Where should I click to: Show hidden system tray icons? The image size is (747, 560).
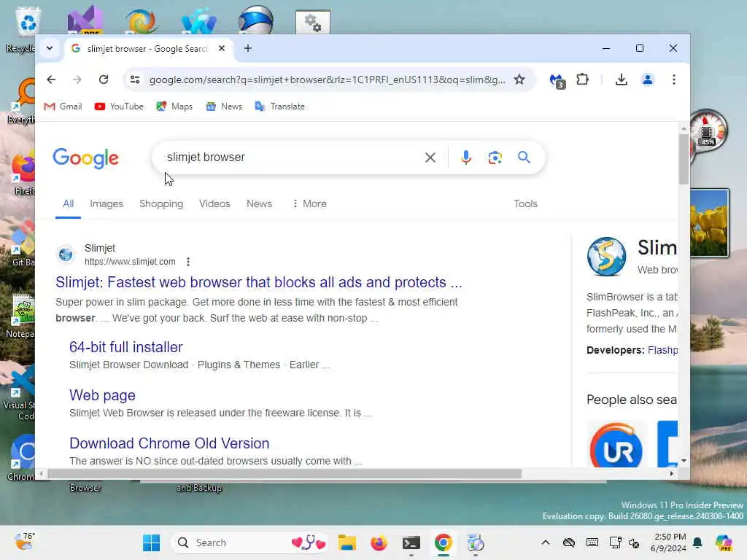click(546, 542)
